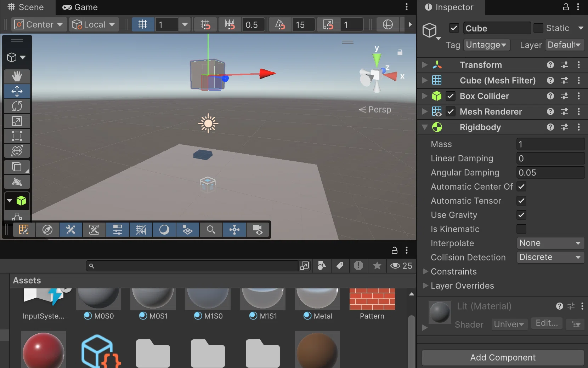Open the Layer dropdown
588x368 pixels.
pyautogui.click(x=565, y=45)
